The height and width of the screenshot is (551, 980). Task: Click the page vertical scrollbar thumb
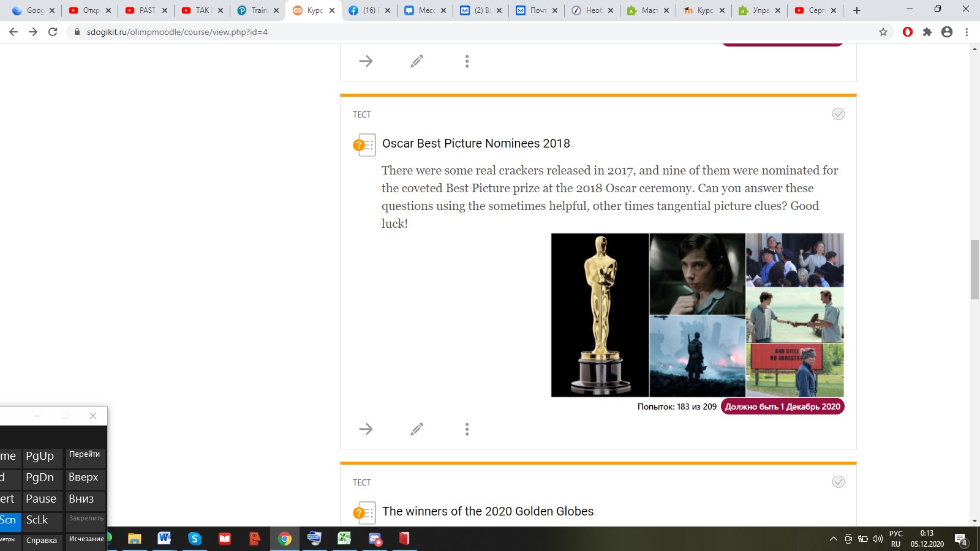(974, 270)
